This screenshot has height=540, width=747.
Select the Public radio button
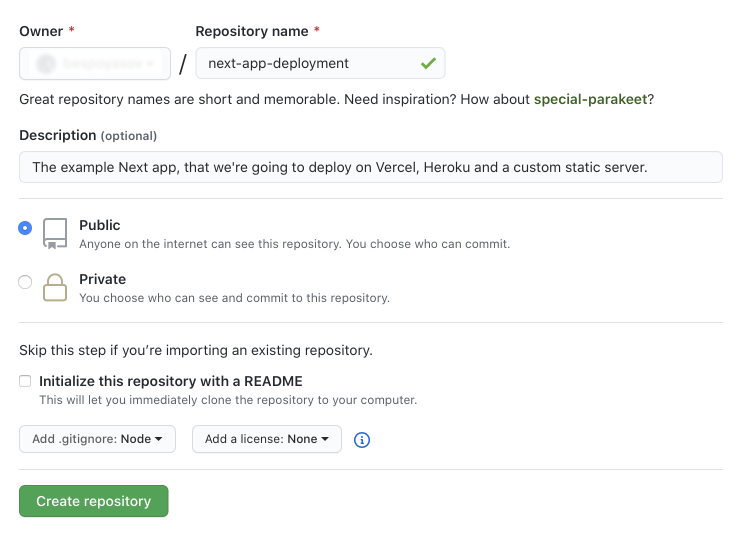click(25, 228)
